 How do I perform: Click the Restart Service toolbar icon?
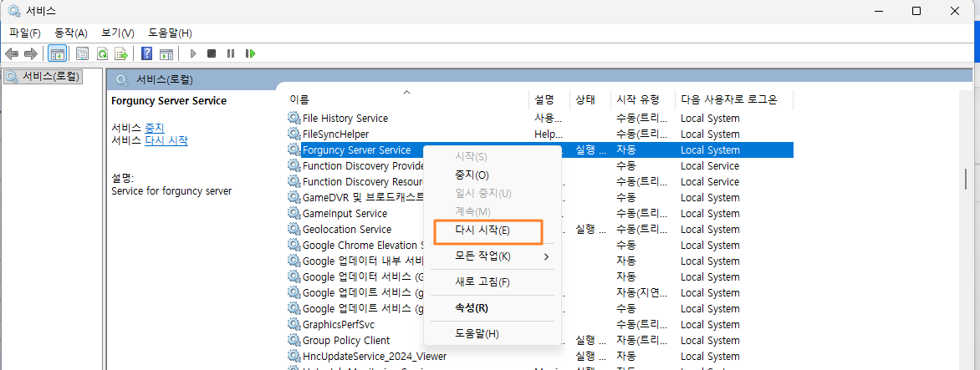point(251,53)
